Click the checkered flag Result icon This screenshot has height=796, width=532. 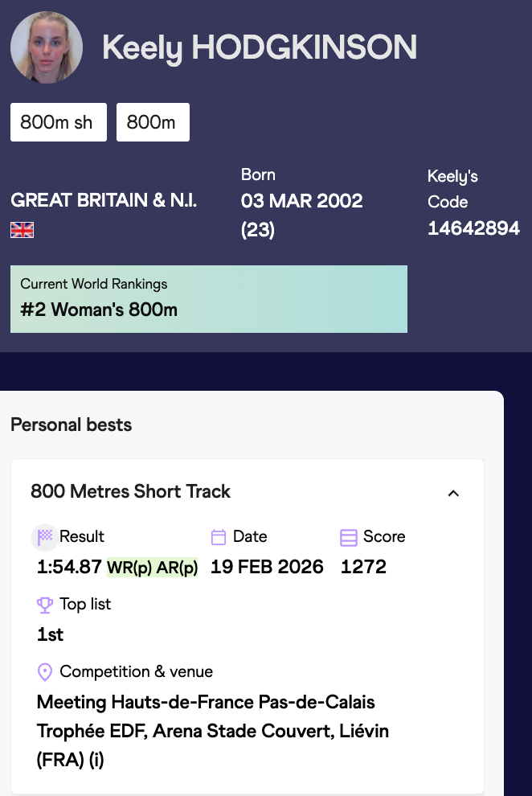(45, 537)
